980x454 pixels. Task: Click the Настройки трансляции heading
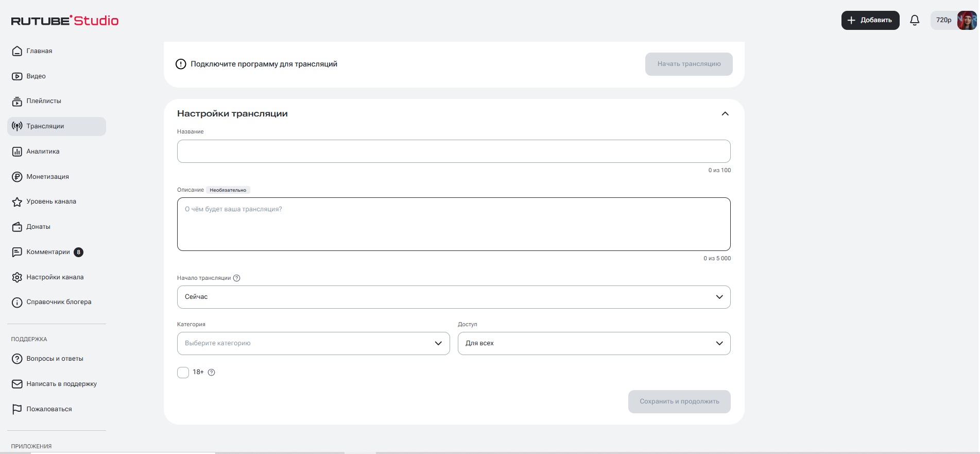tap(232, 114)
